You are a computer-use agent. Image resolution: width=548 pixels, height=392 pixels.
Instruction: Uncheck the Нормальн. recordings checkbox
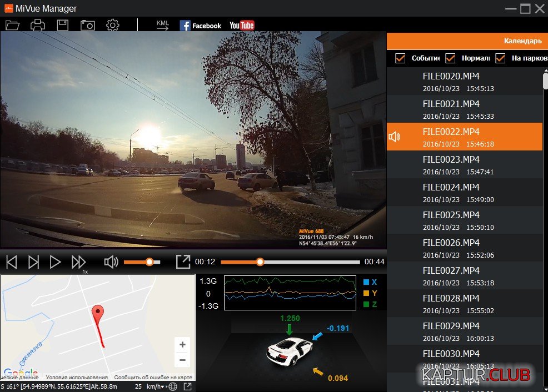pyautogui.click(x=450, y=58)
